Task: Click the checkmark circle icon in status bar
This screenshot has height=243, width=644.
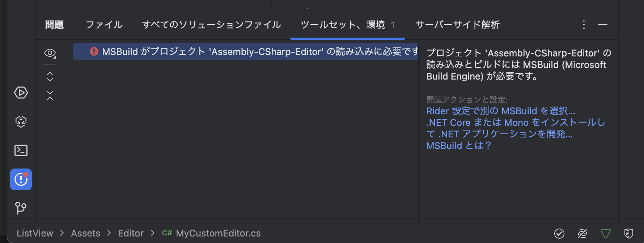Action: tap(559, 234)
